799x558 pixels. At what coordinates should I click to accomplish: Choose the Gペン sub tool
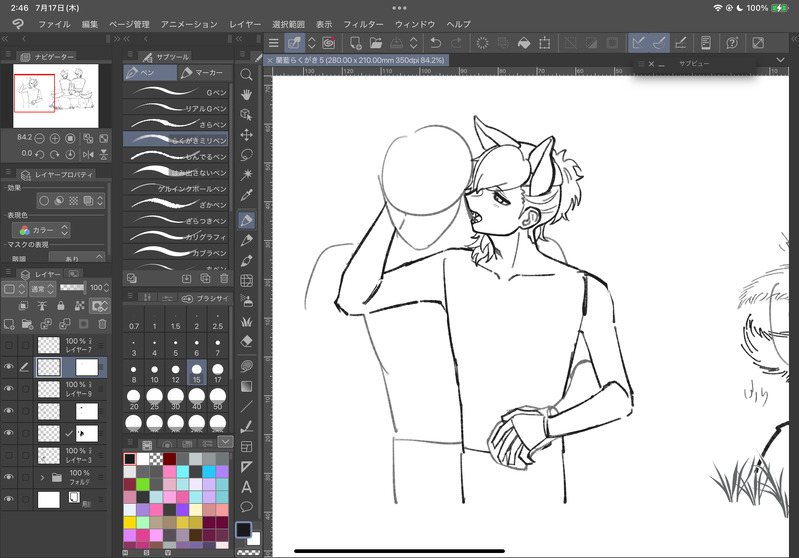[176, 92]
